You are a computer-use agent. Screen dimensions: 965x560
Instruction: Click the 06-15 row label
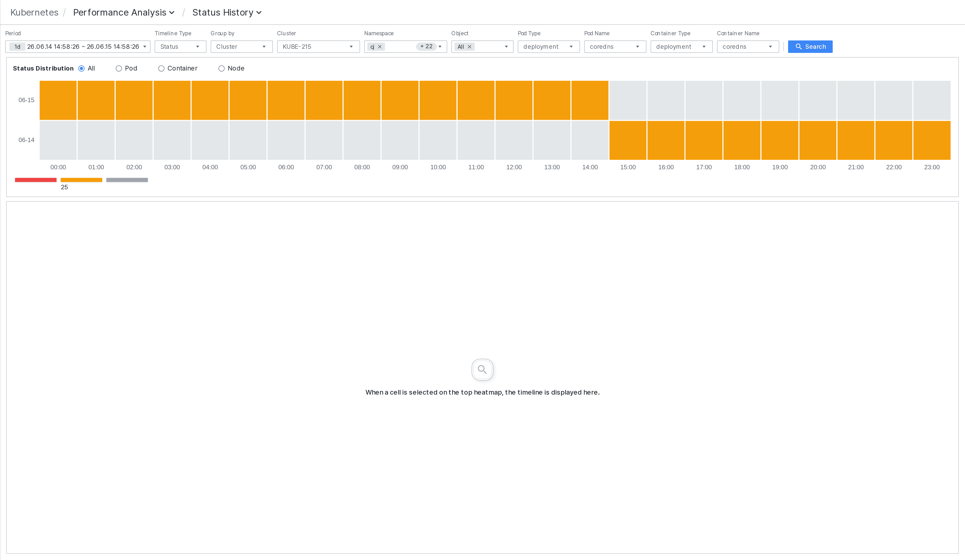pos(26,100)
